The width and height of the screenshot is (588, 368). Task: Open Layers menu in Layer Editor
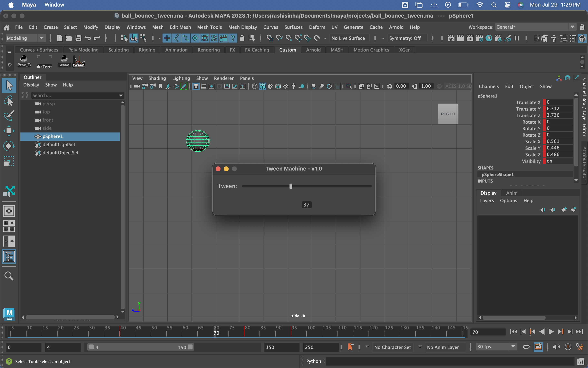pos(487,201)
